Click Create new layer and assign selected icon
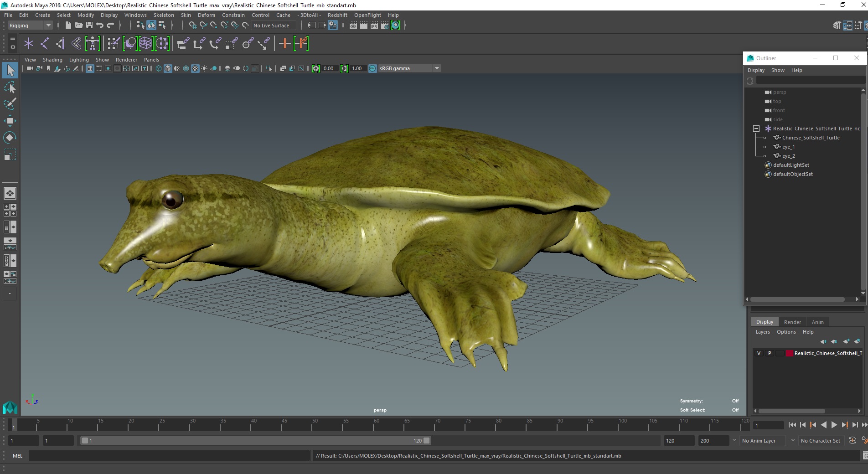This screenshot has width=868, height=474. pos(857,341)
